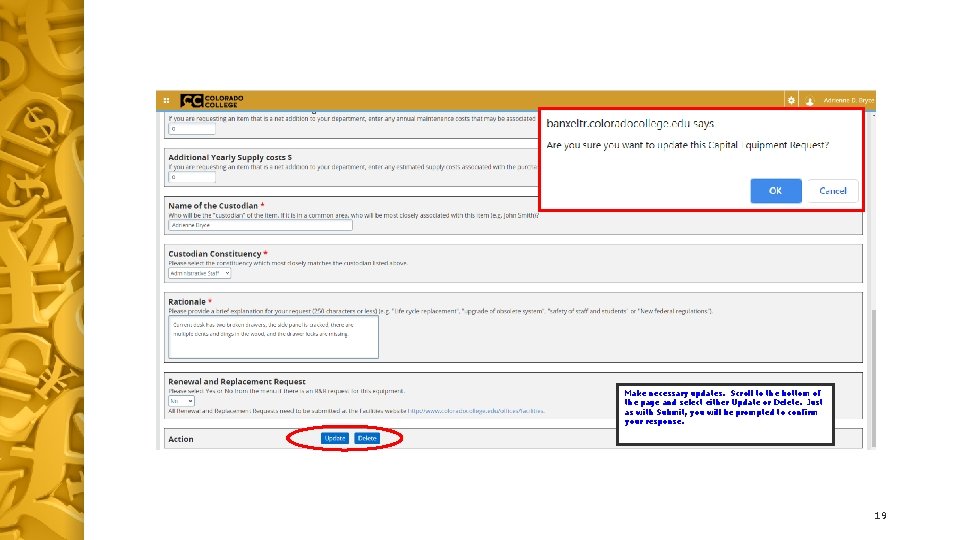The width and height of the screenshot is (960, 540).
Task: Open the apps grid menu icon
Action: 167,100
